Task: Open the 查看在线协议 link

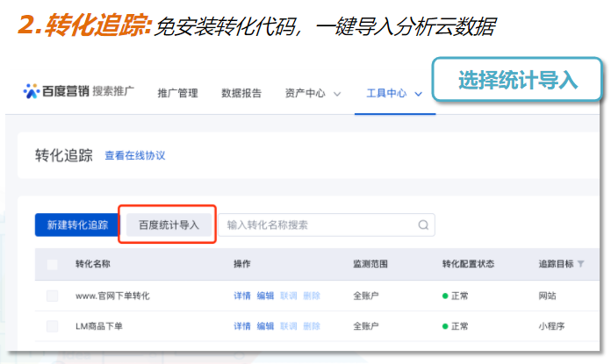Action: [135, 155]
